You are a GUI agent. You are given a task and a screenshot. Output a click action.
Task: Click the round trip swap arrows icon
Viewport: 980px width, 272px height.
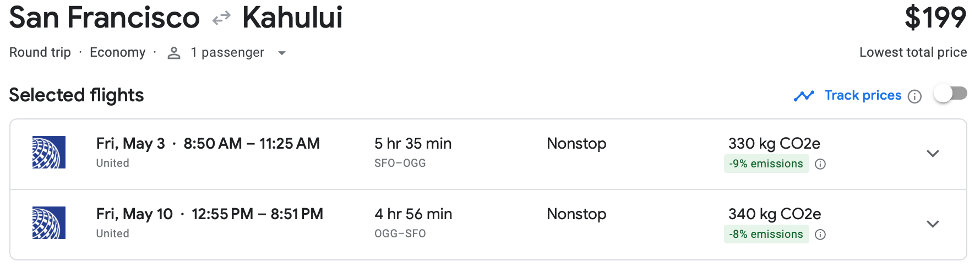click(221, 19)
